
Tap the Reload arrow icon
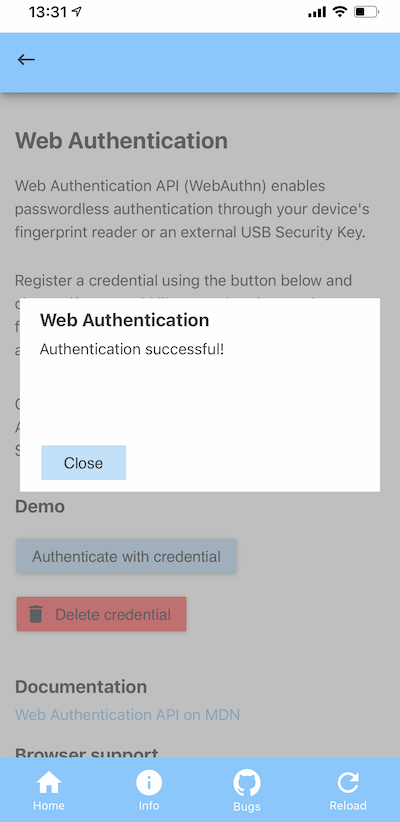click(x=348, y=783)
